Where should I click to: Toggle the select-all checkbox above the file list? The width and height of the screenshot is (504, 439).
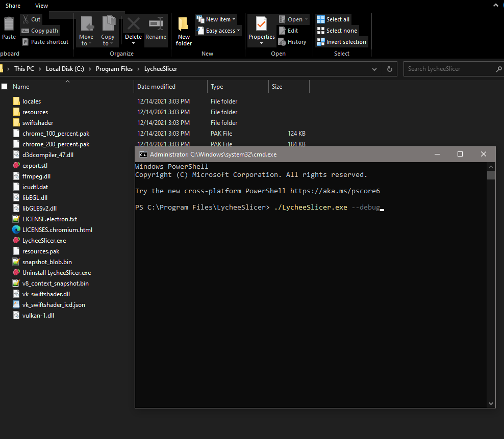tap(4, 86)
